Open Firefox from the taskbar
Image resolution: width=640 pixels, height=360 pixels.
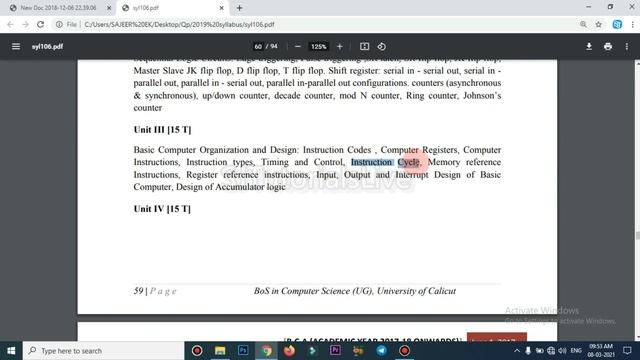(289, 351)
